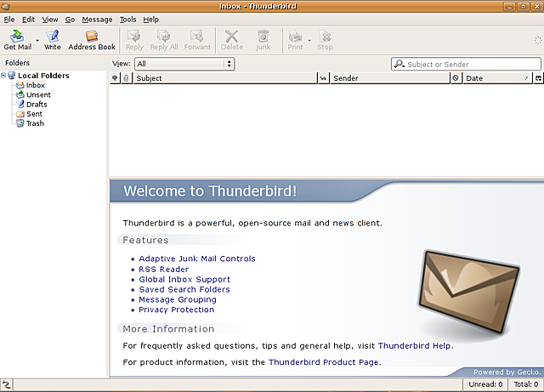This screenshot has height=392, width=544.
Task: Sort by thread column icon
Action: pyautogui.click(x=115, y=78)
